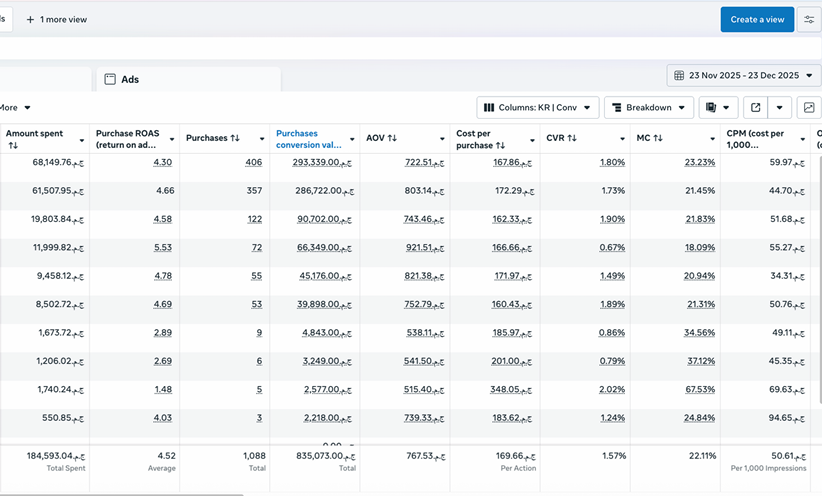Click the calendar icon in date range
Viewport: 822px width, 496px height.
680,75
